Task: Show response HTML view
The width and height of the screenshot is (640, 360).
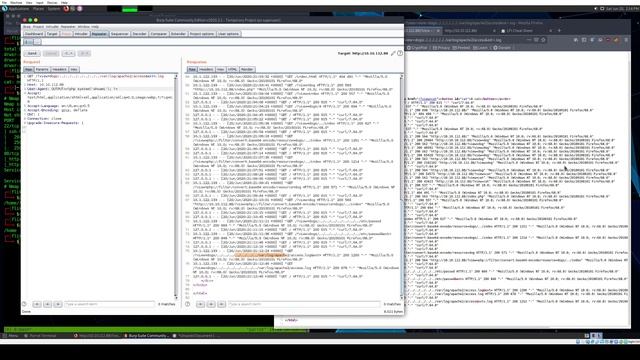Action: tap(232, 70)
